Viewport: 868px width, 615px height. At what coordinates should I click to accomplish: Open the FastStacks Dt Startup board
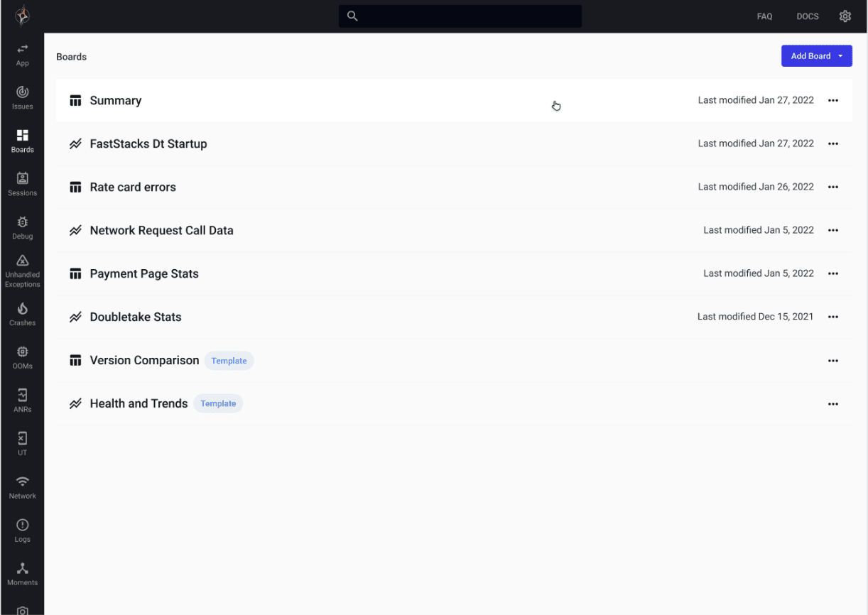pos(454,143)
